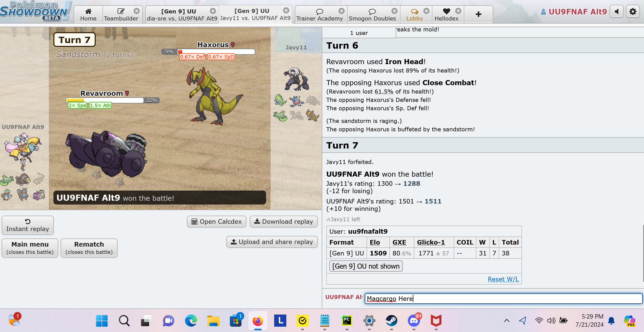Open Calcdex
The image size is (644, 332).
216,222
